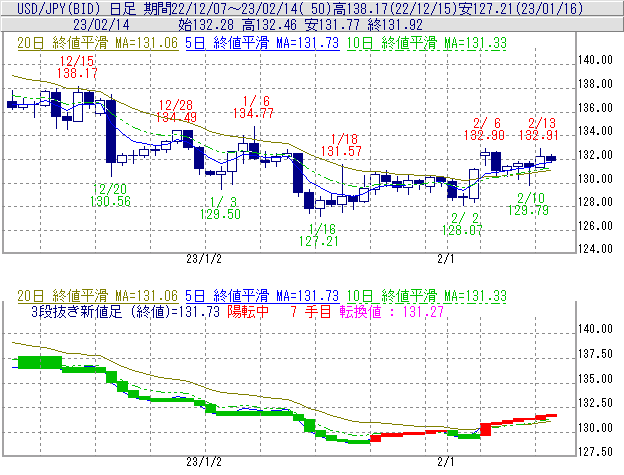
Task: Click 136.00 on top chart price axis
Action: click(595, 107)
